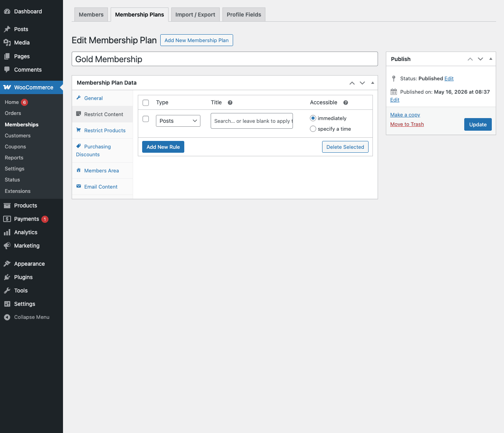Click the Settings sliders icon
504x433 pixels.
click(x=7, y=304)
